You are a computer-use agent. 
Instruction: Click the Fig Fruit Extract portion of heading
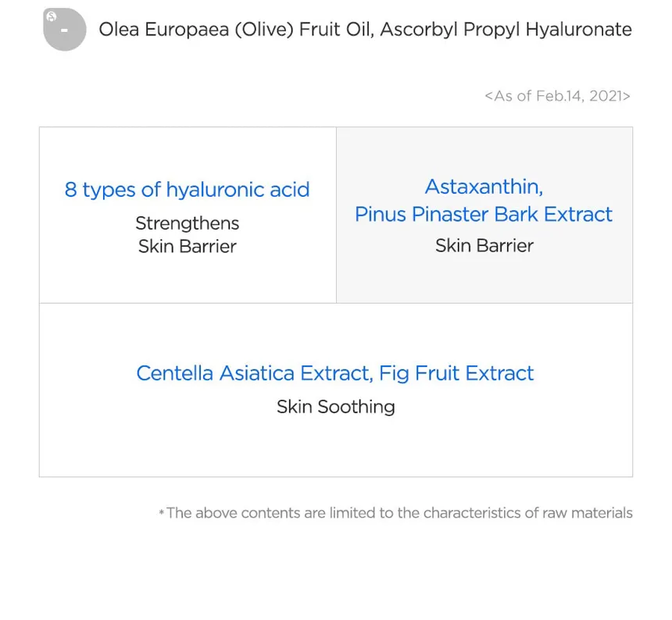tap(456, 373)
